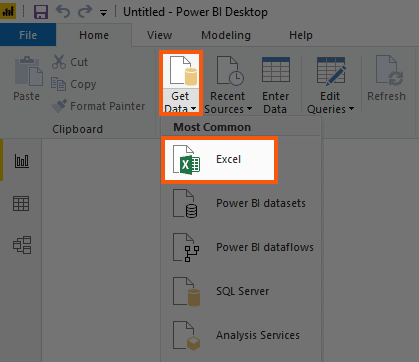Click Cut in the Clipboard group

coord(70,62)
